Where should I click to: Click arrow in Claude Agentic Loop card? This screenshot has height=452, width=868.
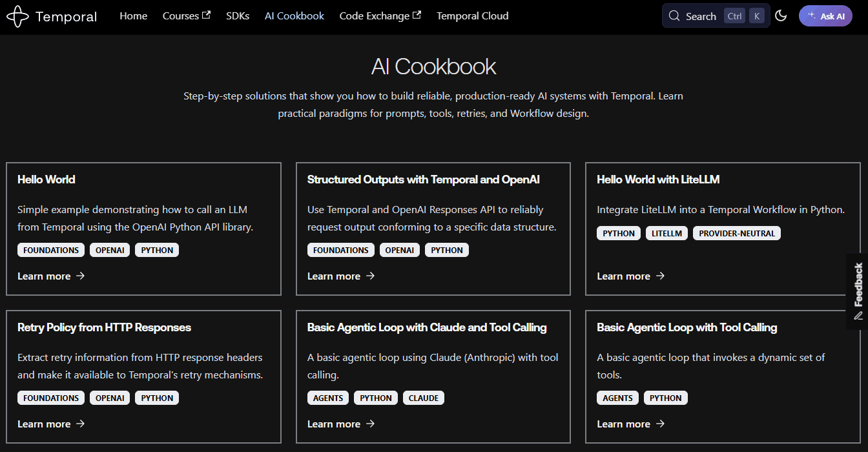(370, 424)
